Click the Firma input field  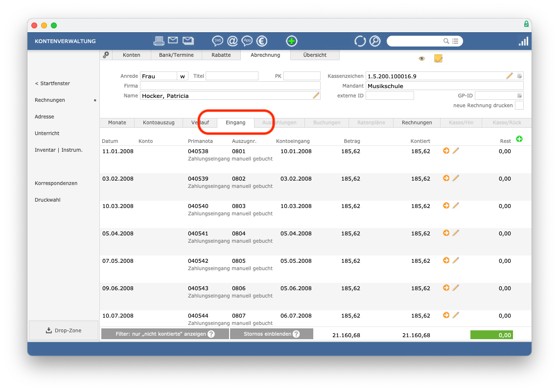tap(230, 86)
